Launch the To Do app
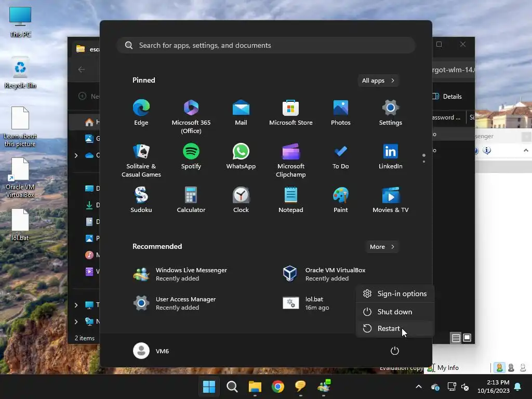 (341, 156)
